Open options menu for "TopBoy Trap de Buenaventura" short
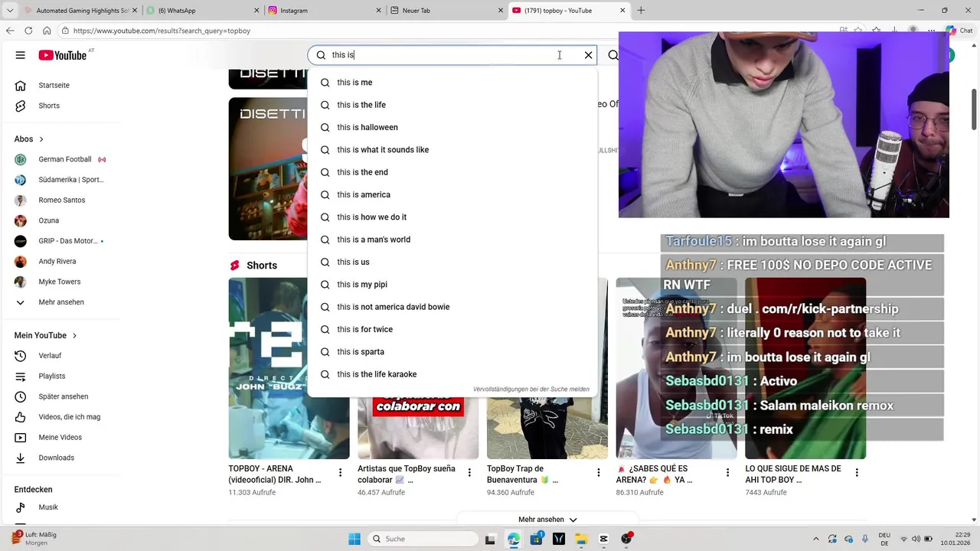The image size is (980, 551). (599, 473)
